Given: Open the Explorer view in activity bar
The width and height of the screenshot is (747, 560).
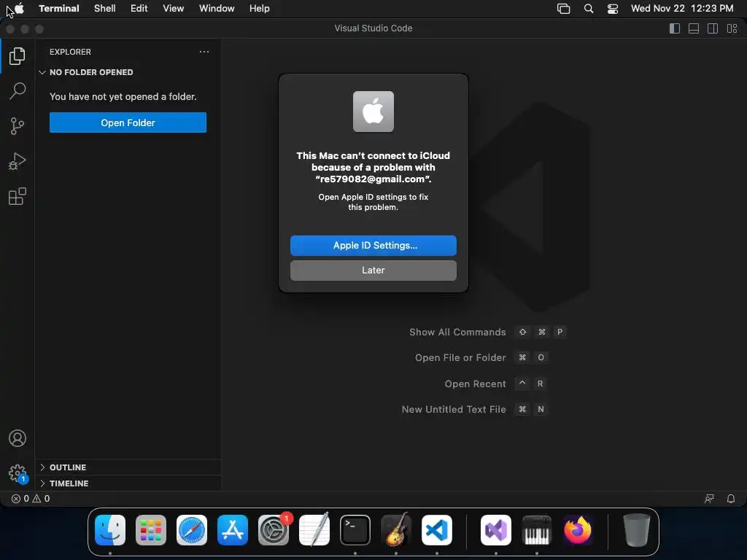Looking at the screenshot, I should (18, 56).
